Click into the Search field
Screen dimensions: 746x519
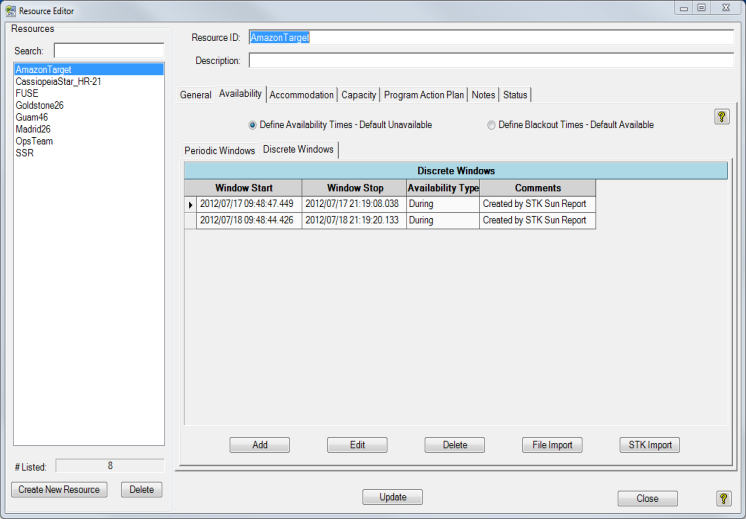[x=108, y=50]
